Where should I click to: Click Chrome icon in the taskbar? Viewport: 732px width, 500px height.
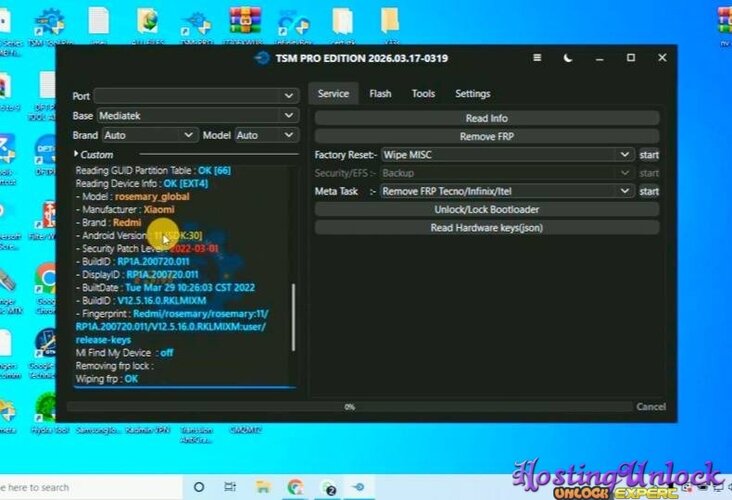(295, 487)
